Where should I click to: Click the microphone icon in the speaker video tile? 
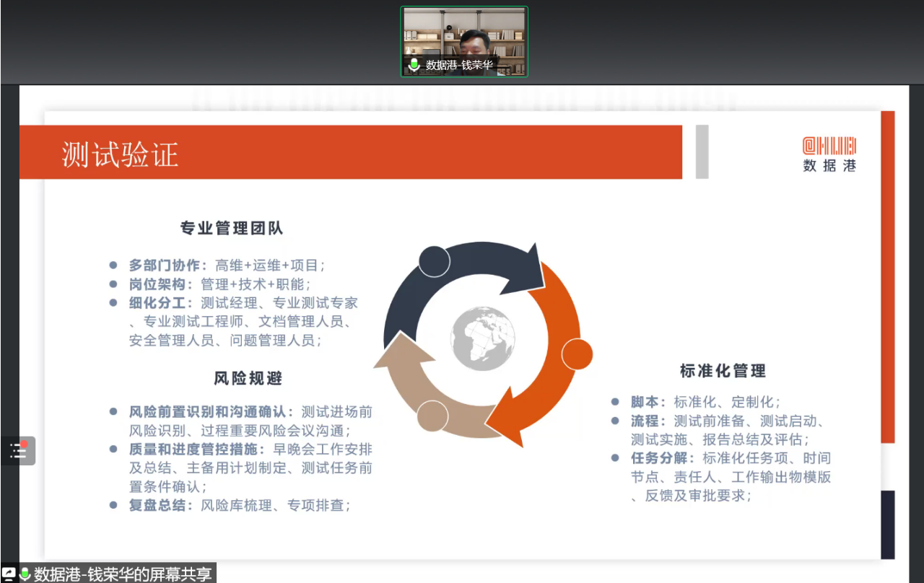point(414,65)
